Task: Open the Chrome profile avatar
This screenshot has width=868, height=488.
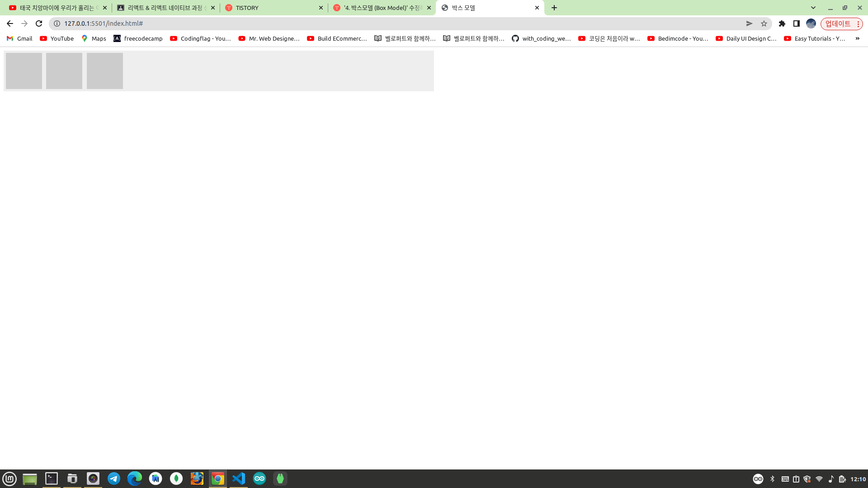Action: 811,23
